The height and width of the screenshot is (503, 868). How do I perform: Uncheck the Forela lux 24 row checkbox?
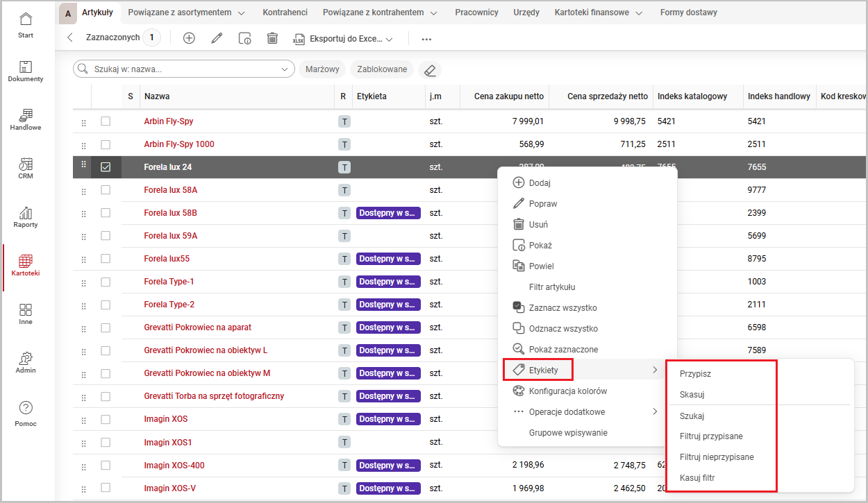coord(106,167)
